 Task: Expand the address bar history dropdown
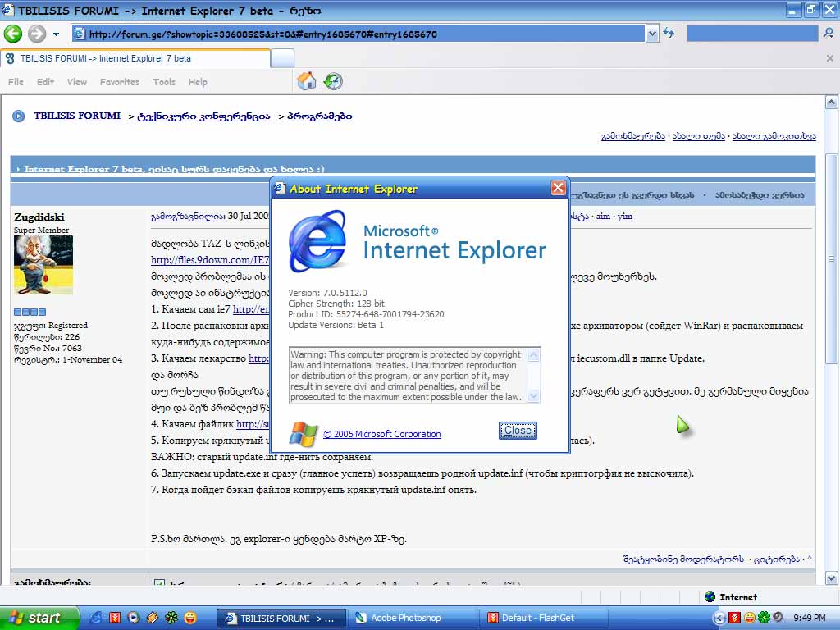pyautogui.click(x=652, y=34)
